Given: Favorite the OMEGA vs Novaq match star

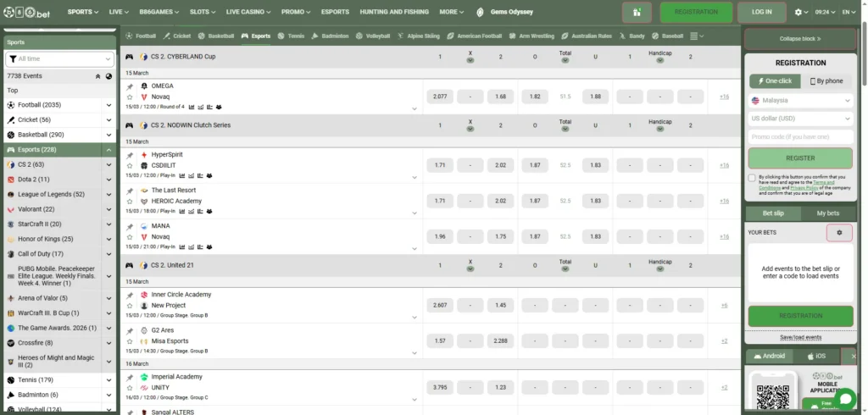Looking at the screenshot, I should [x=130, y=97].
